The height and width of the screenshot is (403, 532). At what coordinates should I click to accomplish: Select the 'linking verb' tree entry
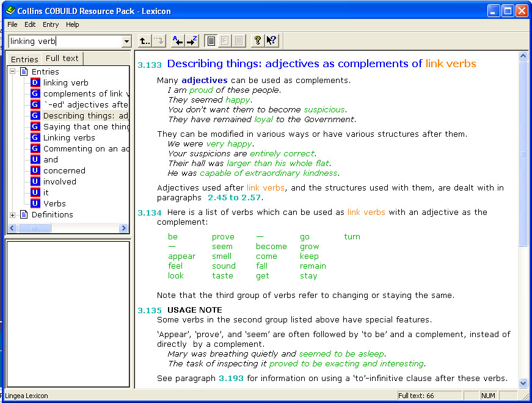[66, 83]
